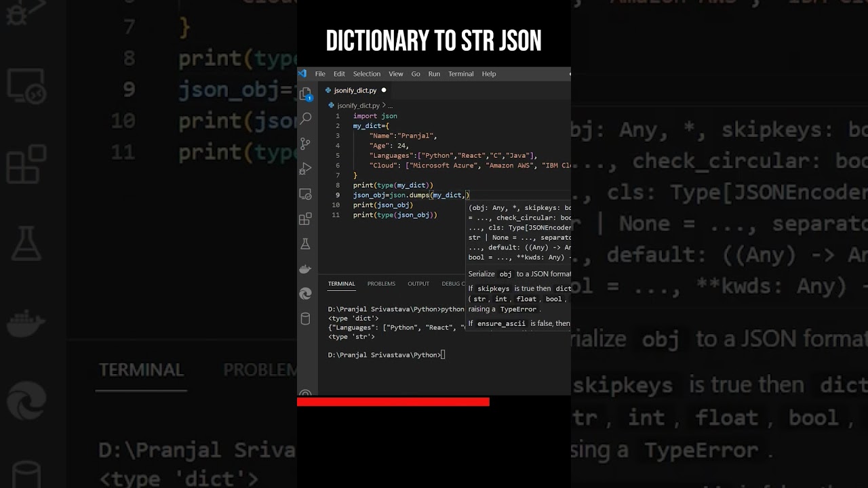Open the Go menu

point(416,74)
